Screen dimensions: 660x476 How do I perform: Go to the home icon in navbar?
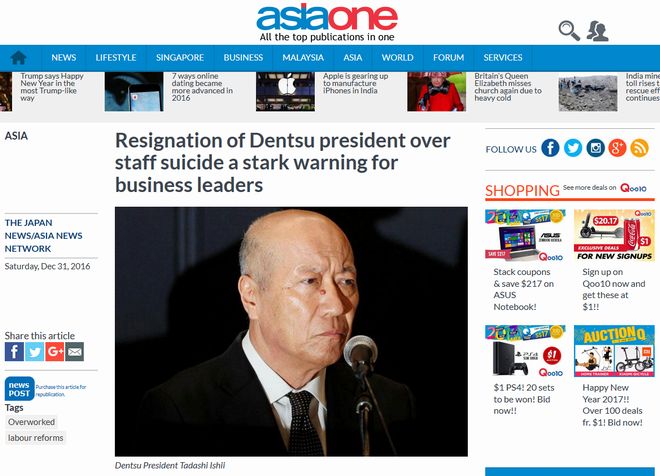pyautogui.click(x=19, y=58)
